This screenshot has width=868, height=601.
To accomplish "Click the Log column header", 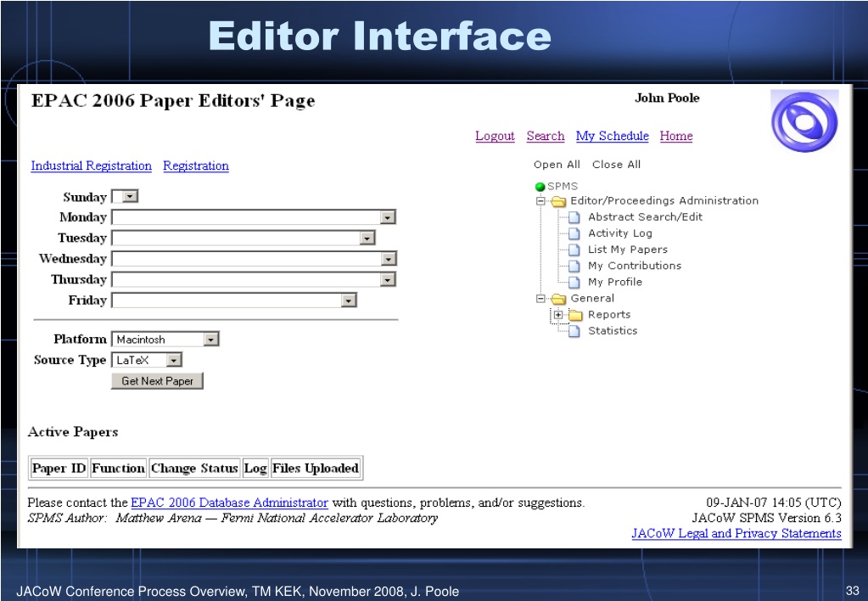I will click(x=255, y=469).
